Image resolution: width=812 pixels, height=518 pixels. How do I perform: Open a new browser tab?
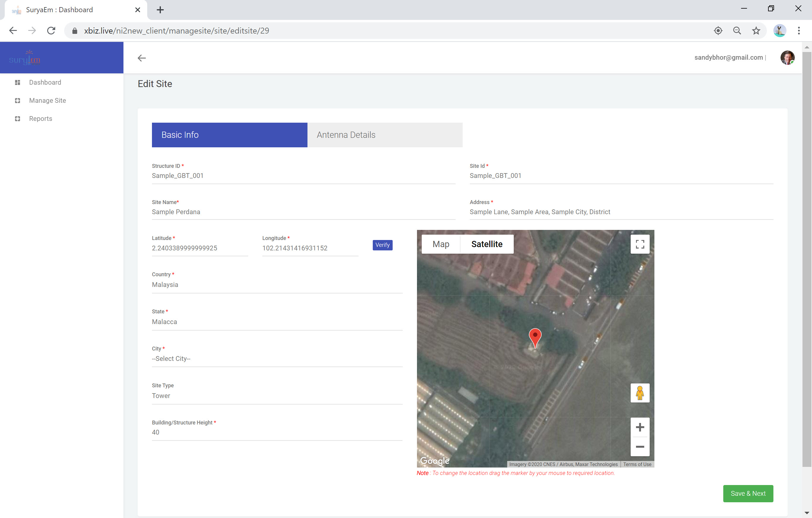pos(160,10)
